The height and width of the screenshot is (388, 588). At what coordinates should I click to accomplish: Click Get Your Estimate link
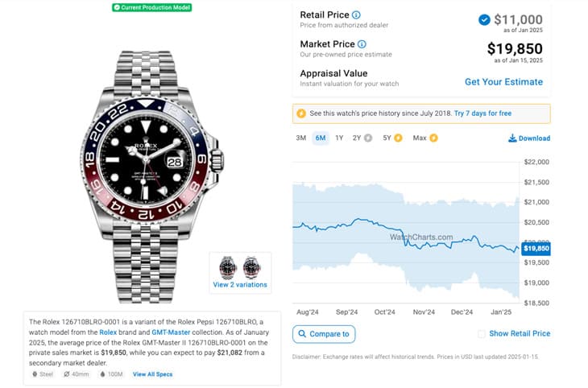pos(503,81)
